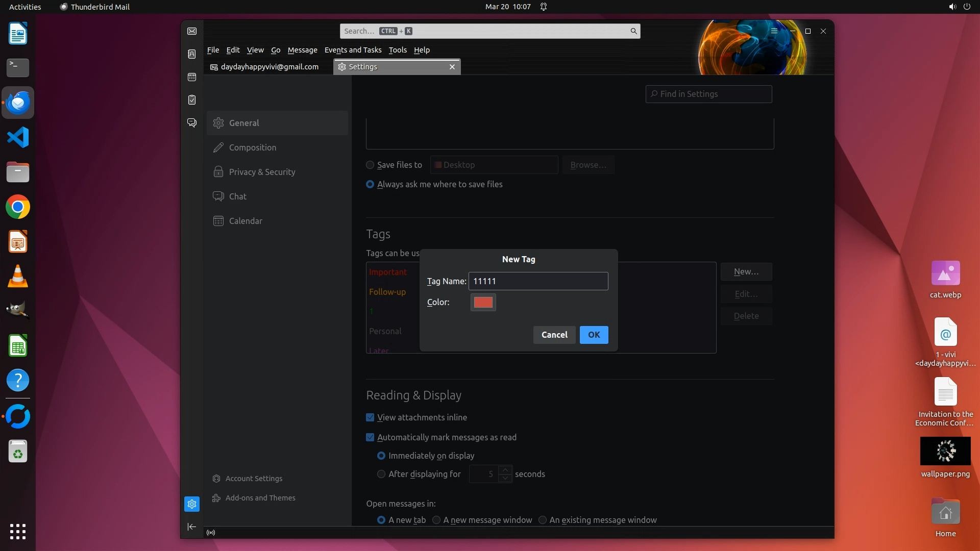This screenshot has width=980, height=551.
Task: Open the Tasks space icon
Action: coord(192,100)
